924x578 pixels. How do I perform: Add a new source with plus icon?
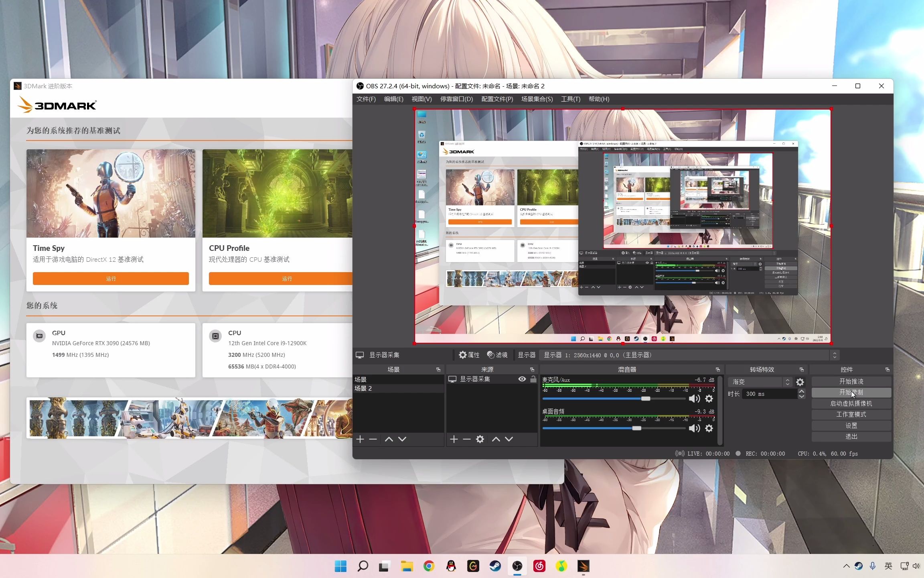[x=454, y=439]
